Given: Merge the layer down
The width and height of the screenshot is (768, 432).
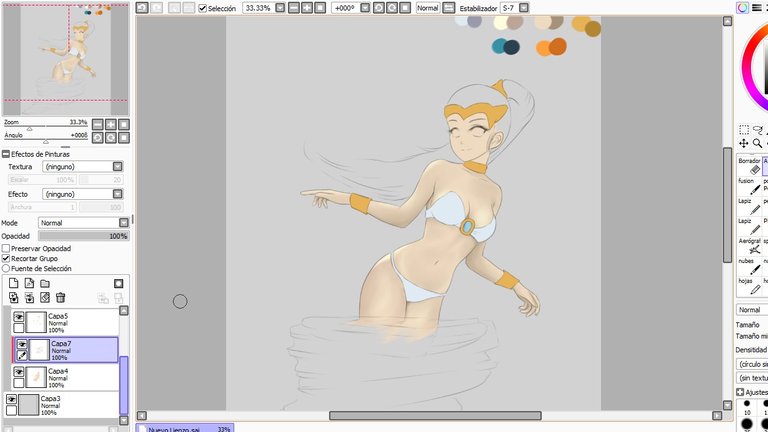Looking at the screenshot, I should 29,297.
